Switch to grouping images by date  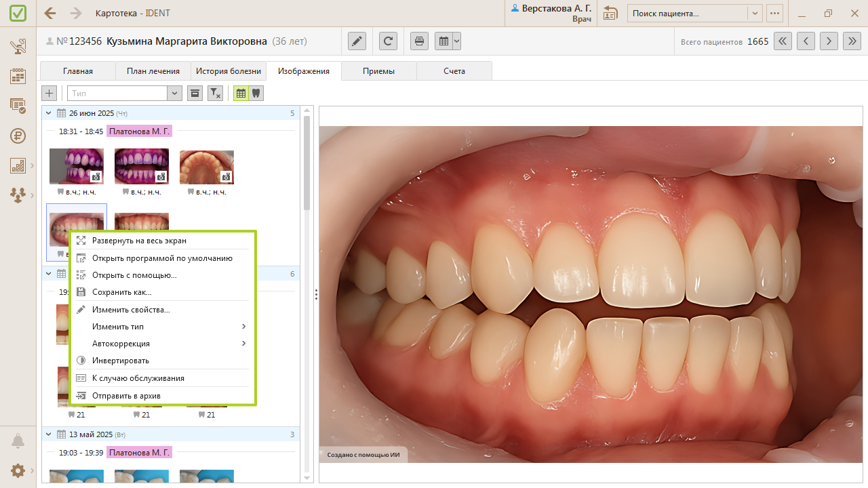pyautogui.click(x=241, y=94)
